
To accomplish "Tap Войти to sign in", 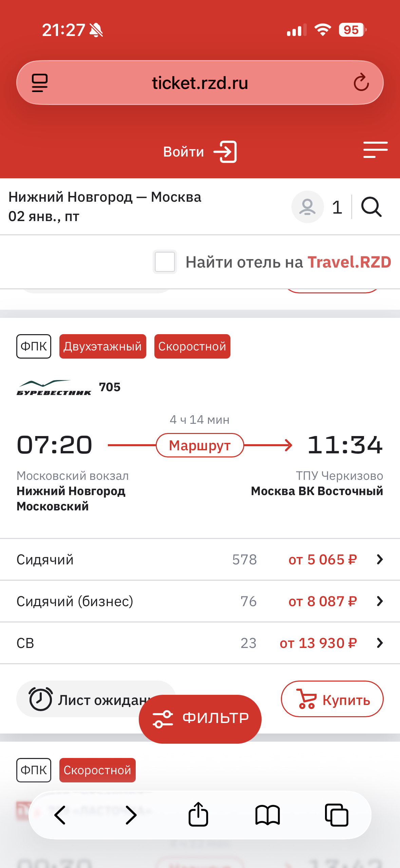I will tap(199, 152).
